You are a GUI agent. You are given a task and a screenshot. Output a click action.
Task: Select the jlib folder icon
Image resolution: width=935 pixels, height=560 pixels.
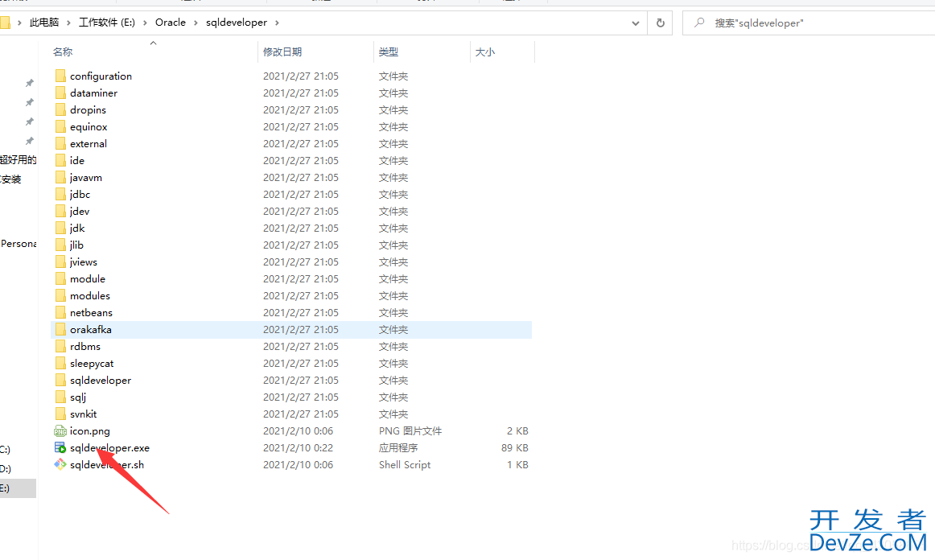click(x=60, y=245)
